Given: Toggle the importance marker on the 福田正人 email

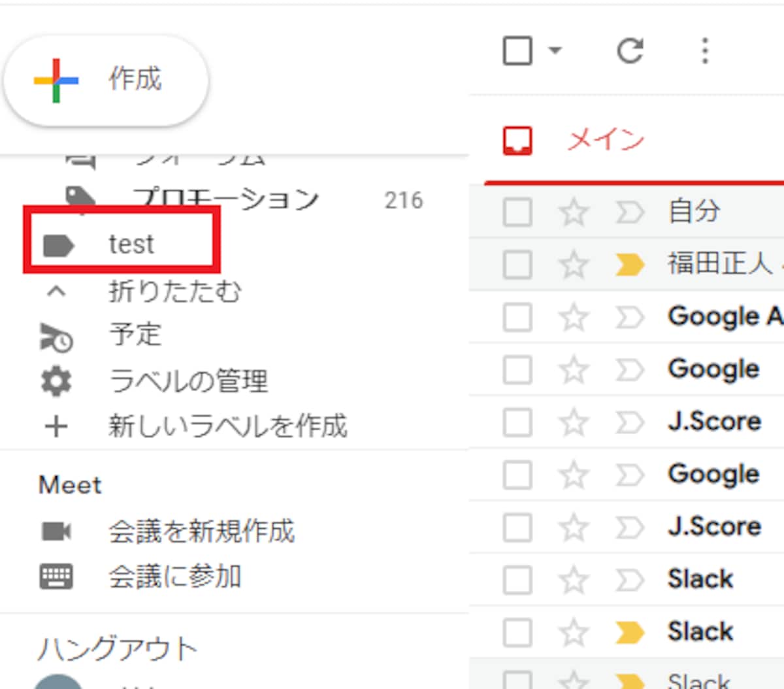Looking at the screenshot, I should point(630,265).
